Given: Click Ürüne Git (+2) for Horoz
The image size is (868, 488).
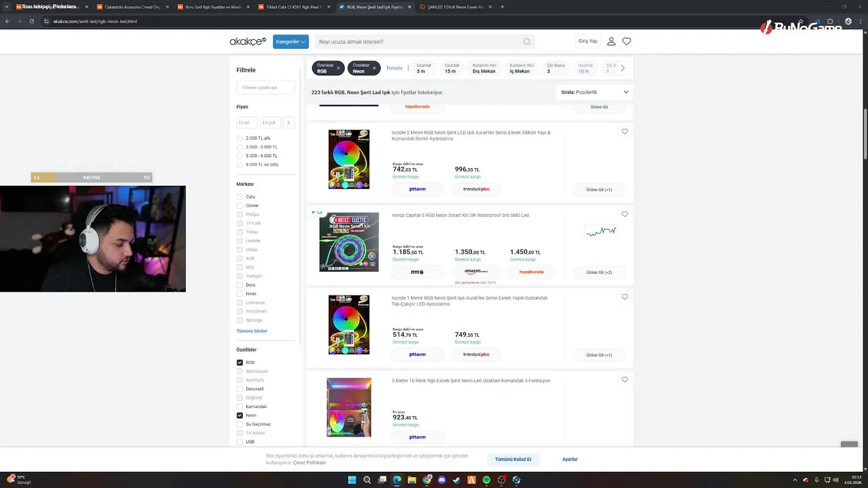Looking at the screenshot, I should pyautogui.click(x=599, y=272).
